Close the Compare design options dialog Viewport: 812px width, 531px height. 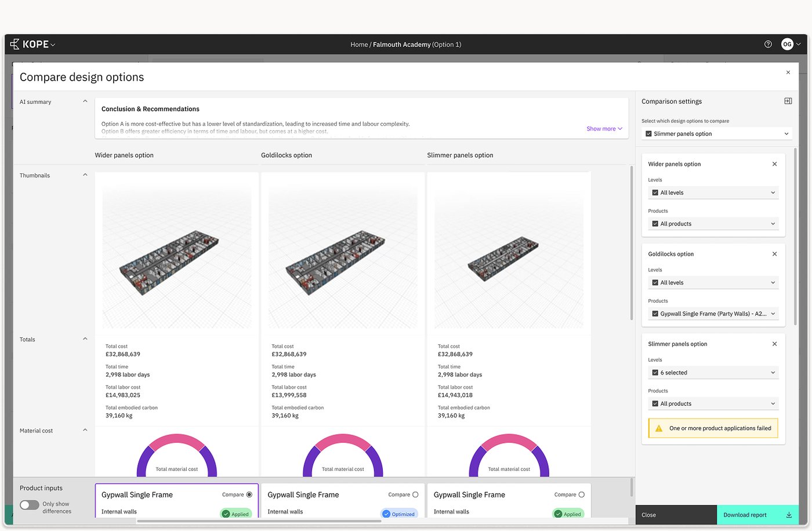tap(788, 72)
